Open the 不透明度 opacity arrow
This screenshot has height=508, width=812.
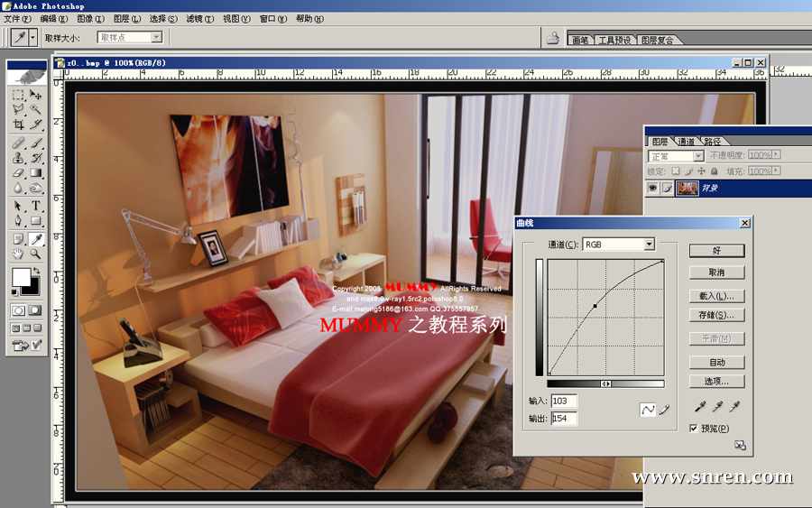(776, 154)
